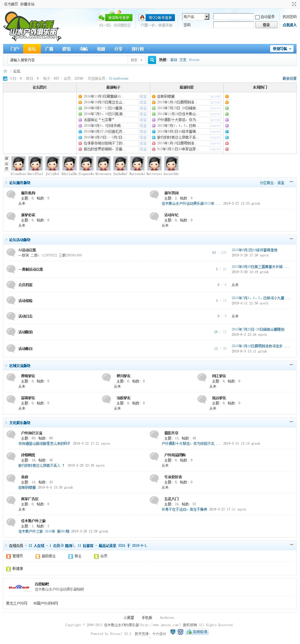The image size is (300, 644).
Task: Open the 门户 nav tab
Action: tap(15, 49)
